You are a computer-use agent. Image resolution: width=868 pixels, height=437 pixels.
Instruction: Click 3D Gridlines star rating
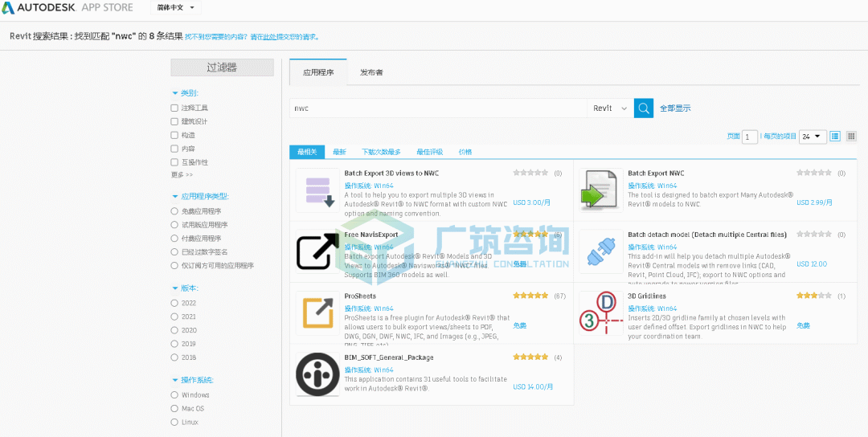[813, 296]
